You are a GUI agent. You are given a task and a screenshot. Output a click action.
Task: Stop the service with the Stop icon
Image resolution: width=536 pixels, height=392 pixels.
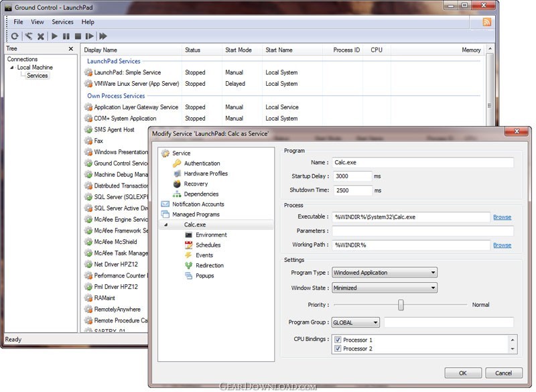[x=78, y=36]
